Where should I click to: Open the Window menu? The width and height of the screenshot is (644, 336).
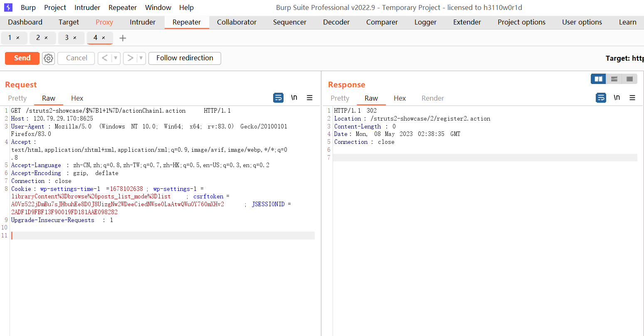tap(158, 7)
